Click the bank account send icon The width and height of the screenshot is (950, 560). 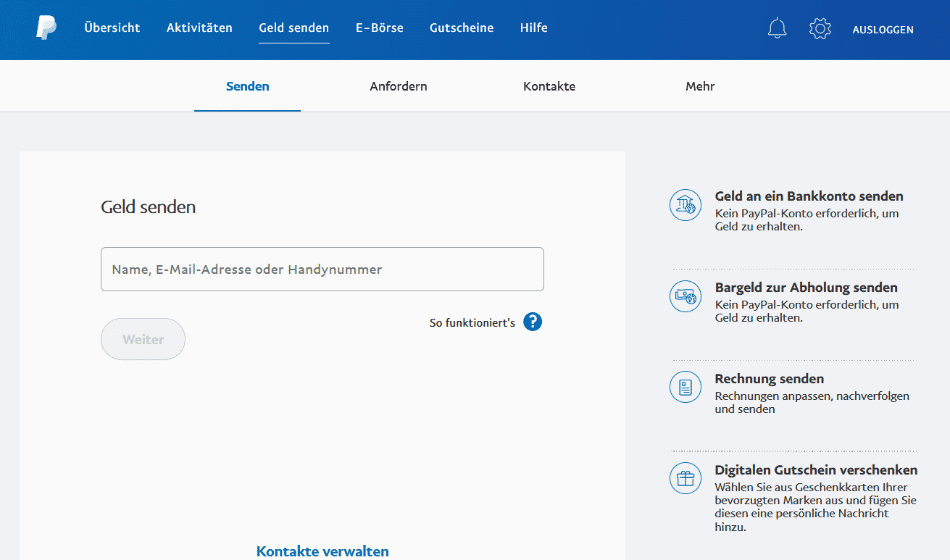tap(685, 205)
